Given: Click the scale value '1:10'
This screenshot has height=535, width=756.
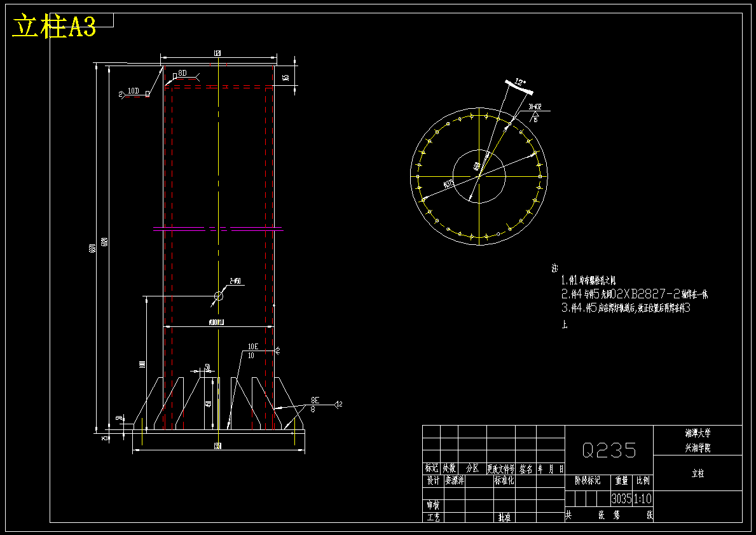Looking at the screenshot, I should 643,498.
